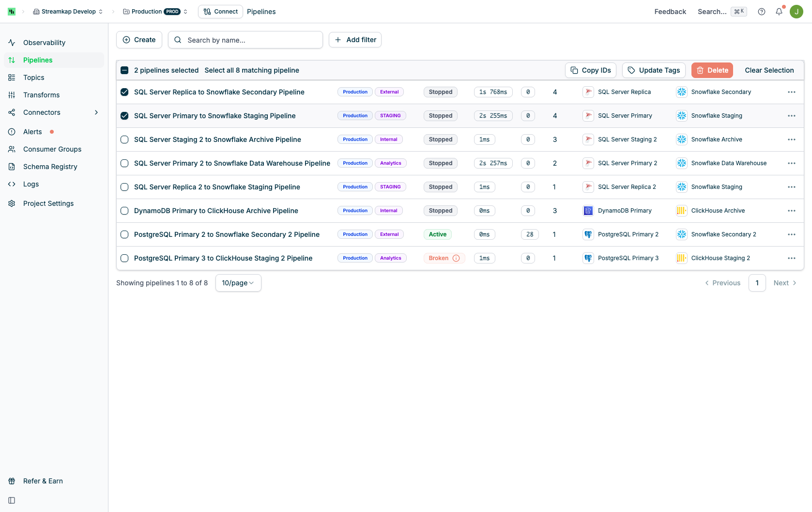Open actions menu for PostgreSQL Primary 3 pipeline
The height and width of the screenshot is (512, 812).
(x=792, y=258)
